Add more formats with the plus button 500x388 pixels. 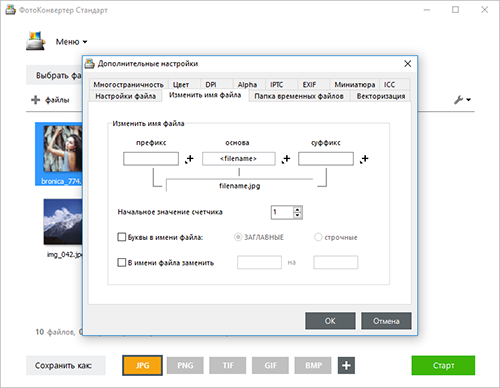pos(346,365)
